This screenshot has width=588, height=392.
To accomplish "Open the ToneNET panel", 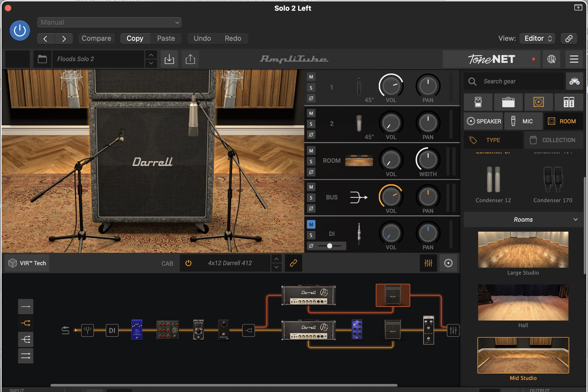I will point(491,59).
